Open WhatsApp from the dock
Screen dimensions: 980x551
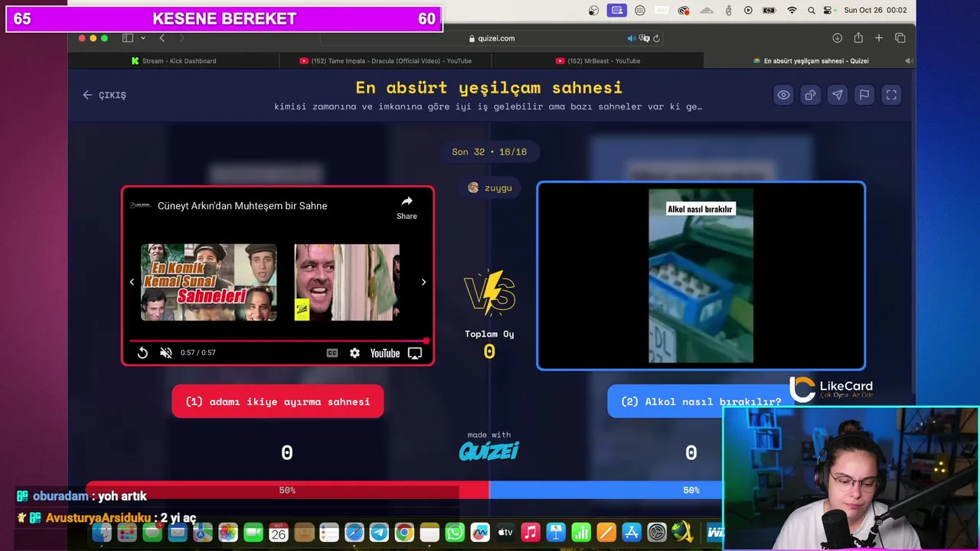click(x=455, y=533)
